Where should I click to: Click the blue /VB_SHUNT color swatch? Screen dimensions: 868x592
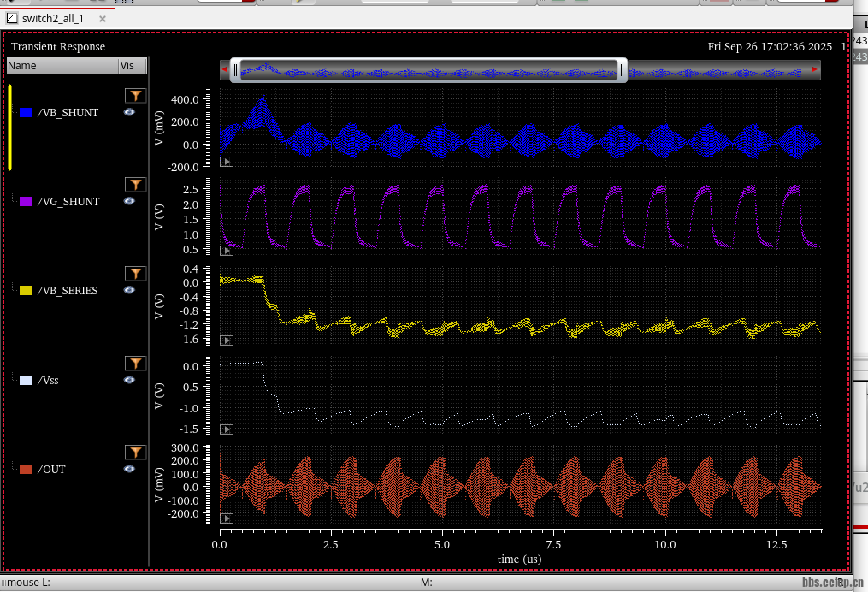pos(26,112)
